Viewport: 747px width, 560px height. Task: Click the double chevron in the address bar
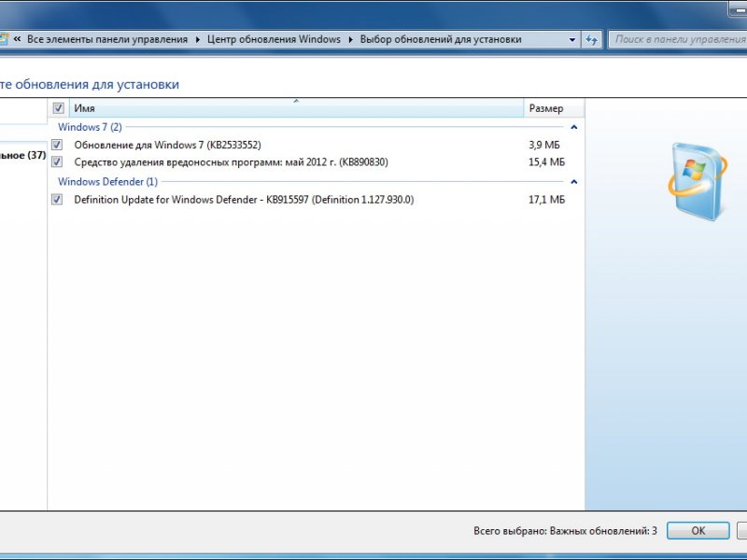[x=17, y=39]
